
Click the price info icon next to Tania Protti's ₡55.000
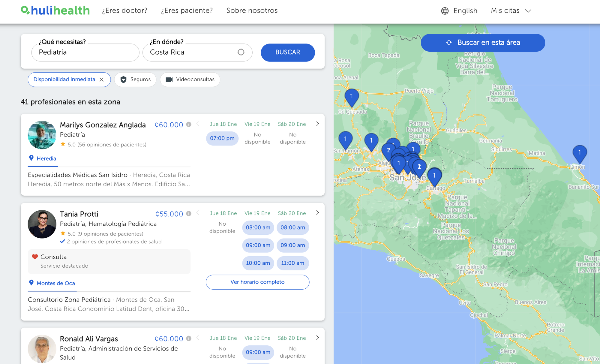189,213
